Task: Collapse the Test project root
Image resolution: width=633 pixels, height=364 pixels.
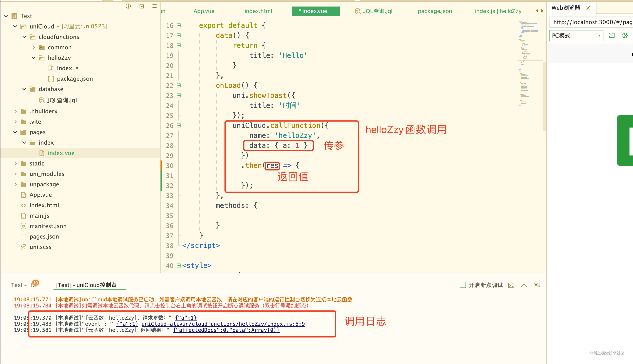Action: (6, 16)
